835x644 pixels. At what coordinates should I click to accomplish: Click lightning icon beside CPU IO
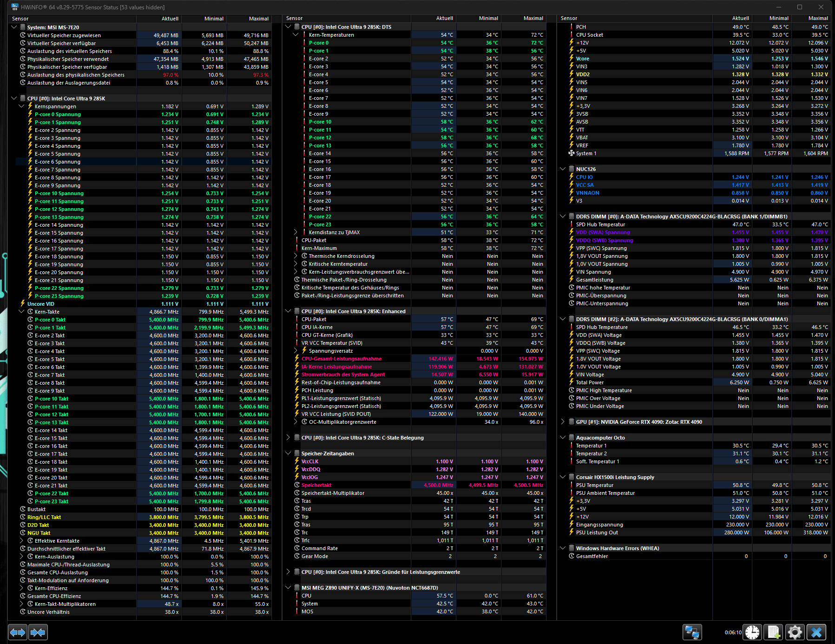(572, 177)
